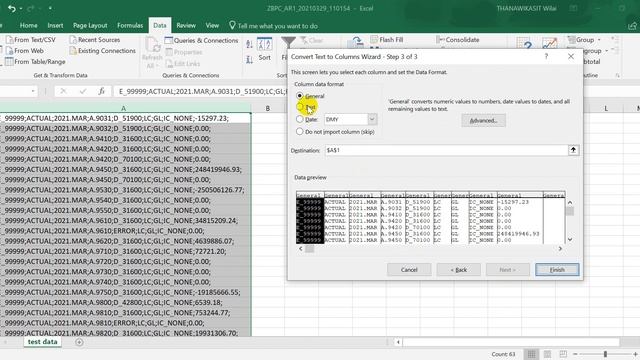Image resolution: width=640 pixels, height=360 pixels.
Task: Click zoom out minus on status bar
Action: click(x=575, y=354)
